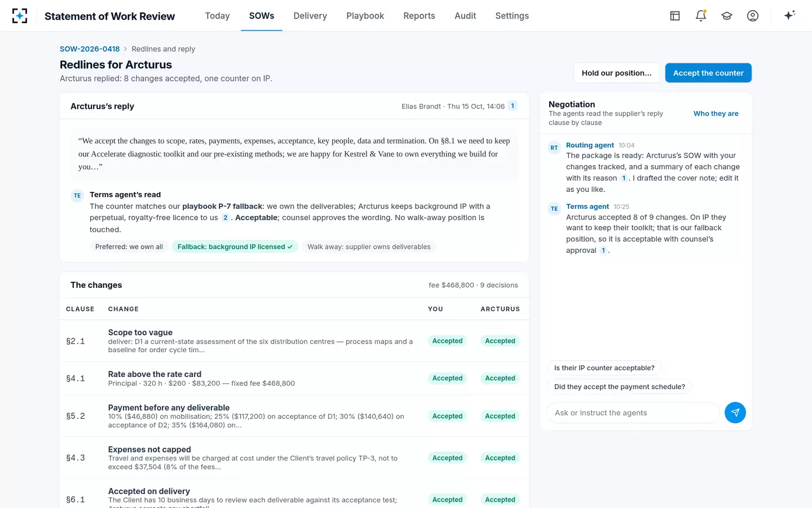
Task: Click the TE avatar in Negotiation panel
Action: point(554,209)
